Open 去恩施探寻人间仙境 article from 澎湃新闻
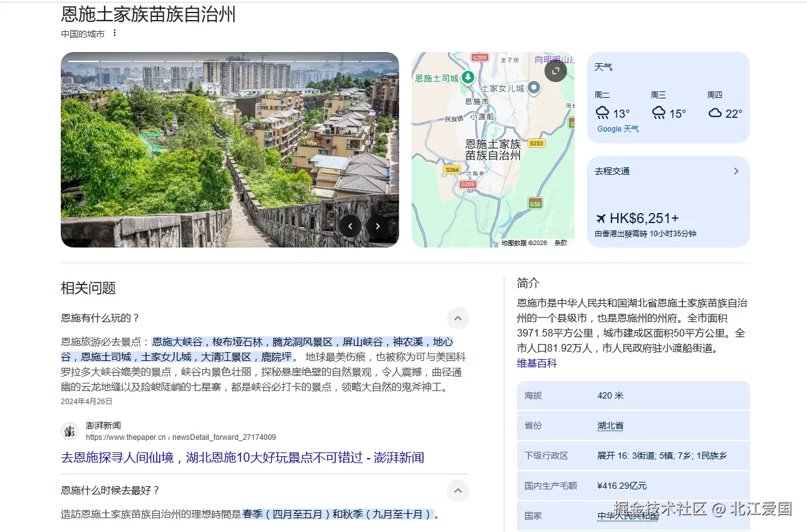Image resolution: width=807 pixels, height=532 pixels. [x=242, y=457]
